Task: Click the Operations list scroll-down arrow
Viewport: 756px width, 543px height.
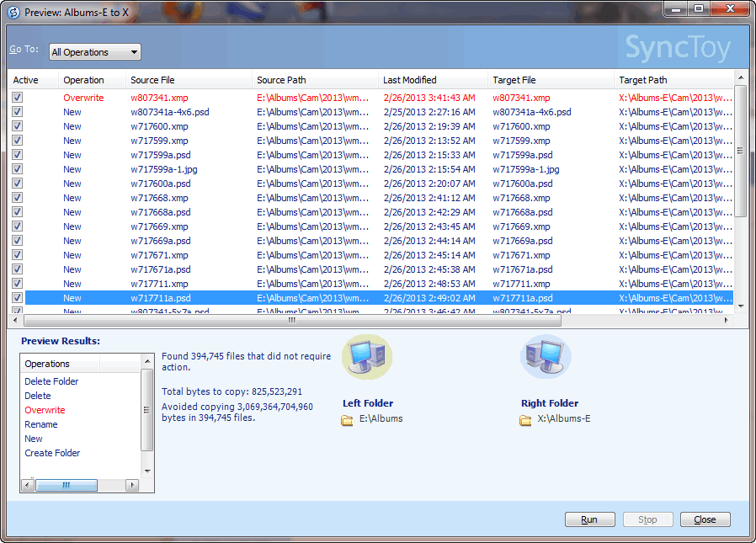Action: [147, 471]
